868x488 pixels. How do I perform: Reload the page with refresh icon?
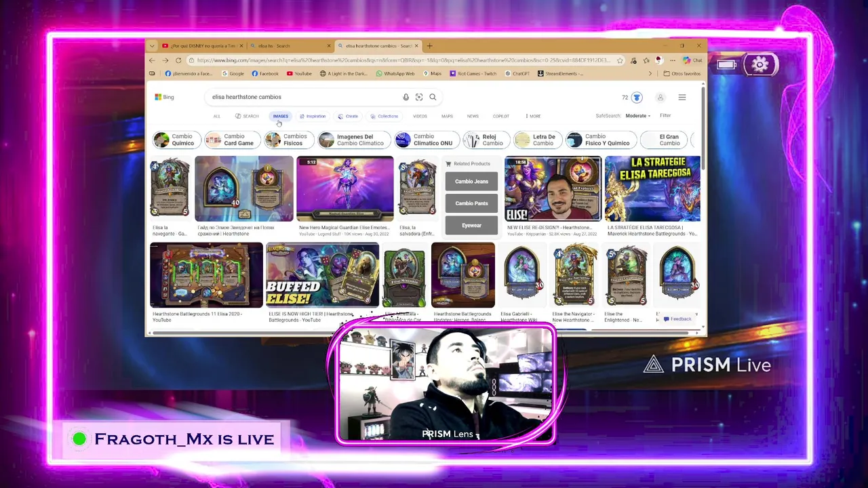pyautogui.click(x=178, y=60)
